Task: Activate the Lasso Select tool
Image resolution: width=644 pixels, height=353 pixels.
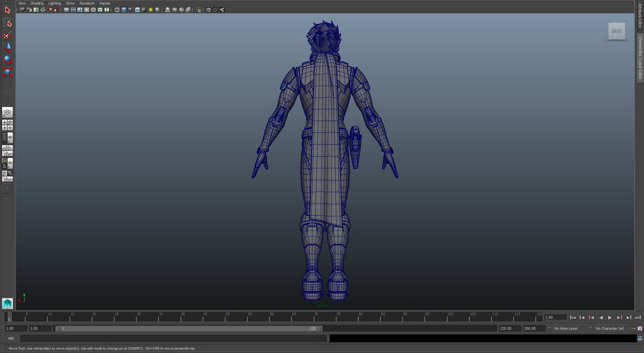Action: pos(8,23)
